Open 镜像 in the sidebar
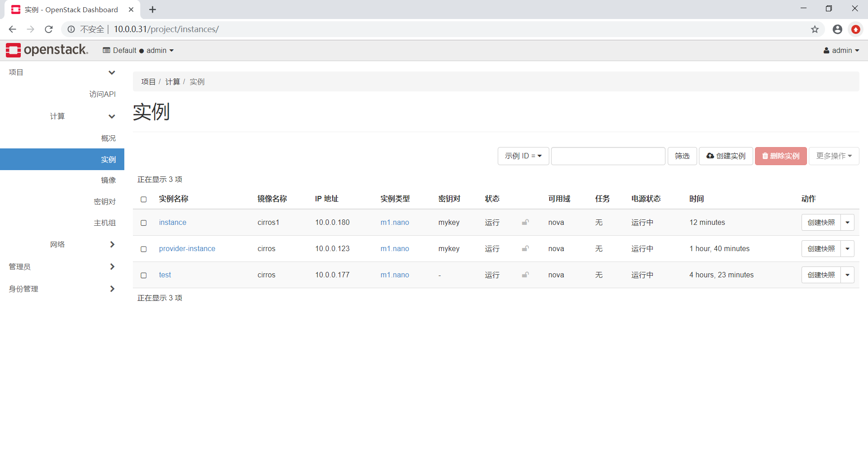 pos(108,180)
